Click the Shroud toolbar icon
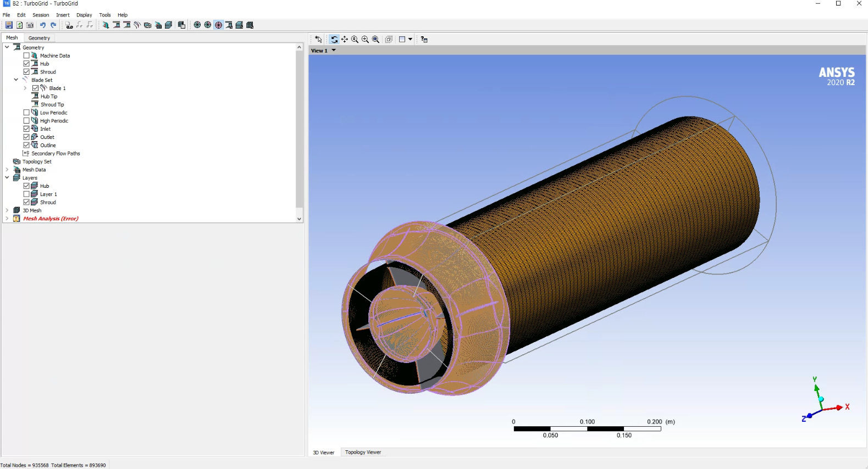 127,25
